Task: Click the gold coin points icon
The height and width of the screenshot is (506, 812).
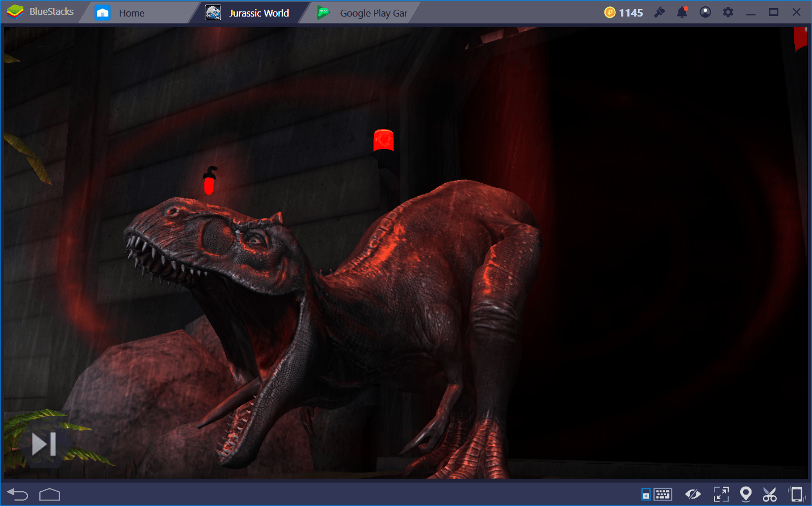Action: tap(610, 13)
